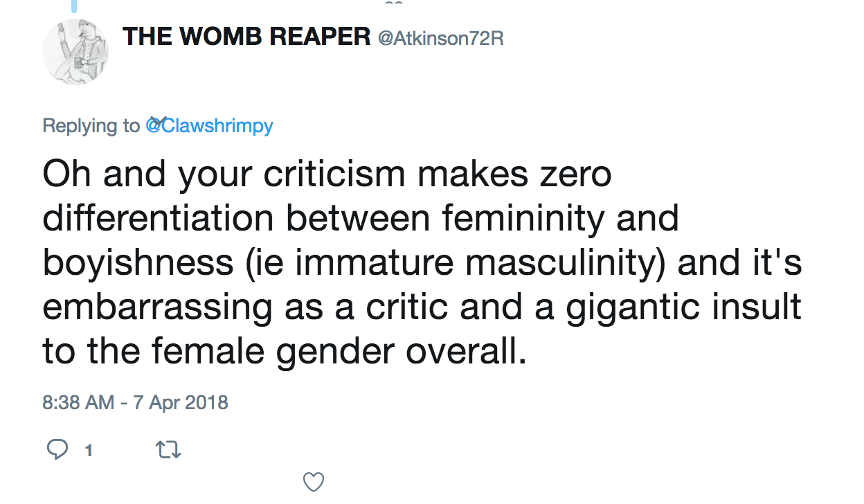Click the "Replying to" label
864x504 pixels.
tap(91, 126)
